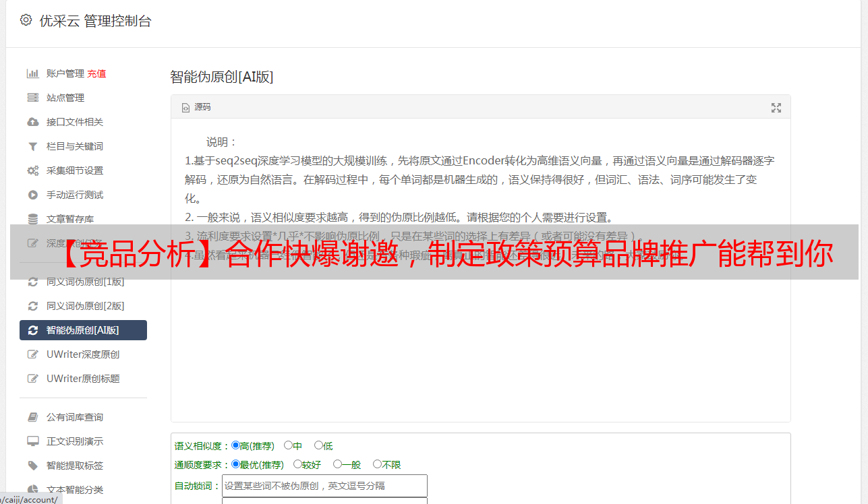Viewport: 868px width, 504px height.
Task: Click the gear icon beside 优采云 管理控制台
Action: [x=26, y=20]
